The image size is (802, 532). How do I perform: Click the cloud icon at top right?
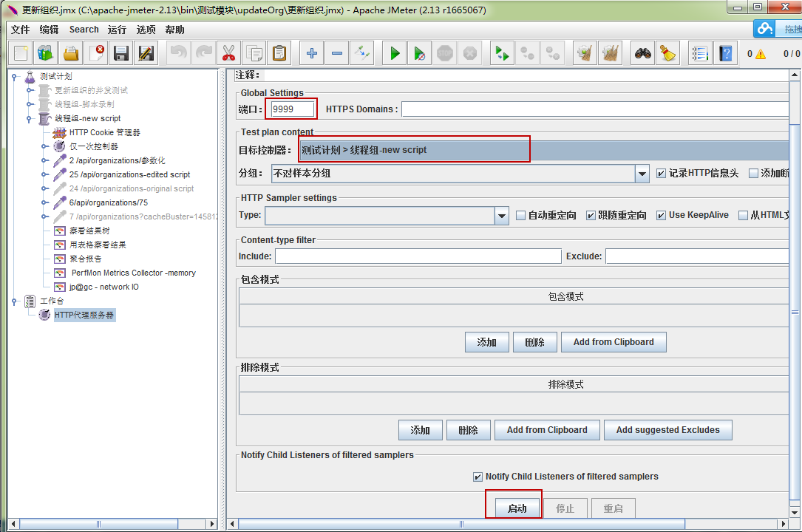coord(764,28)
